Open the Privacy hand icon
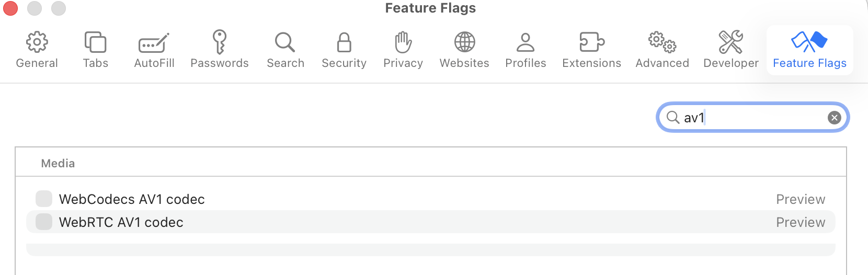Viewport: 868px width, 275px height. [403, 43]
